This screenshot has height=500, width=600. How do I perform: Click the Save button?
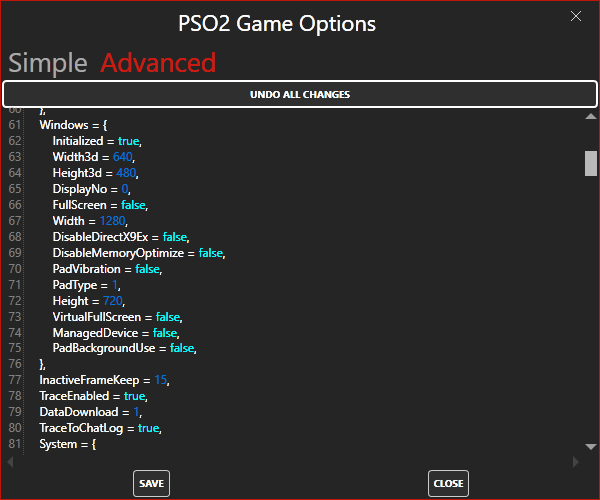pos(152,484)
